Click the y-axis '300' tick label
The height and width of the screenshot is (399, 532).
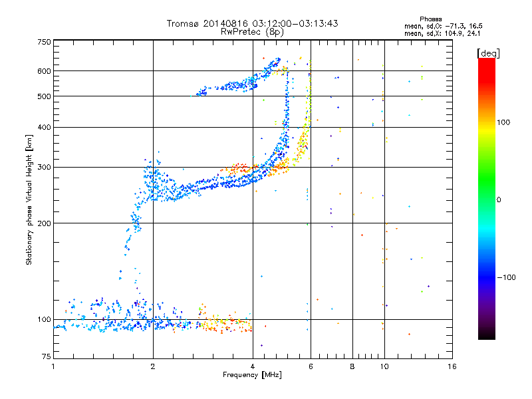tap(44, 168)
